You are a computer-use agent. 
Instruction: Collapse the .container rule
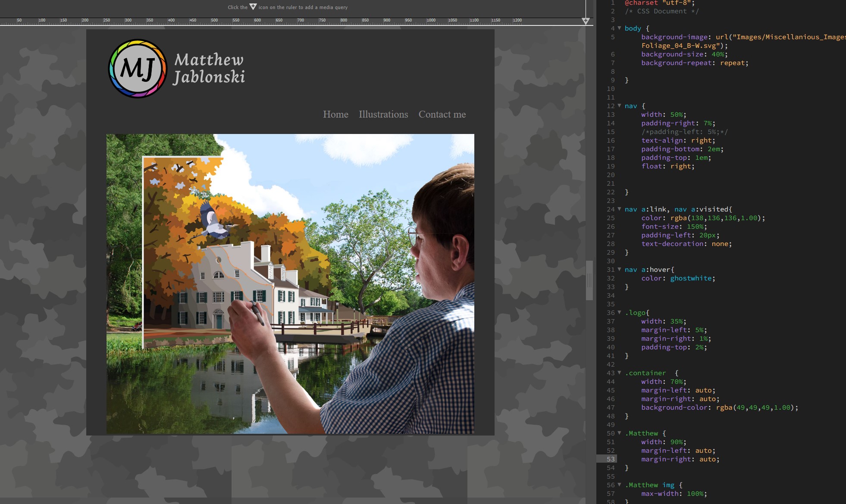click(x=619, y=373)
